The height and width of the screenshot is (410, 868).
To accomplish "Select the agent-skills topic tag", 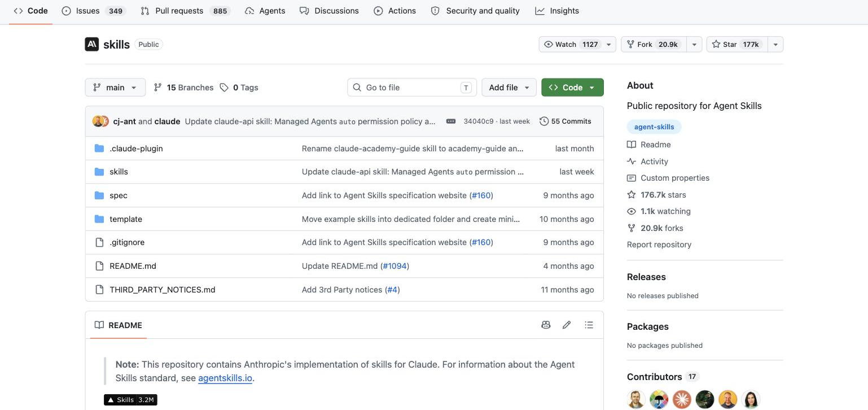I will 654,127.
